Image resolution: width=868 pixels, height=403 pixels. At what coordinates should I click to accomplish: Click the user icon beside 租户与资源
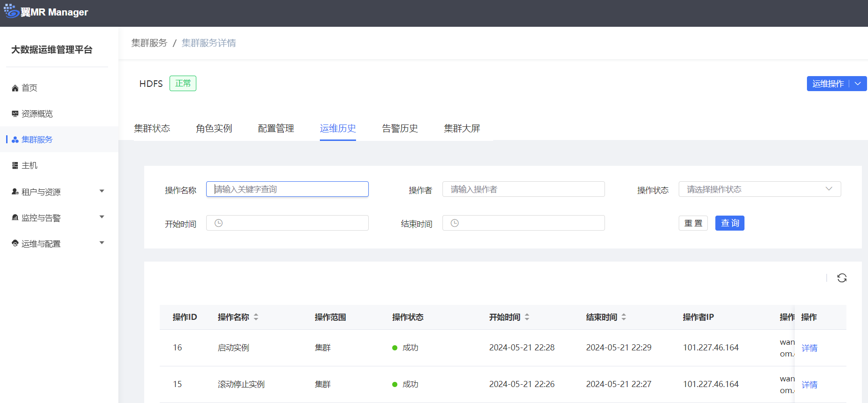[x=15, y=192]
